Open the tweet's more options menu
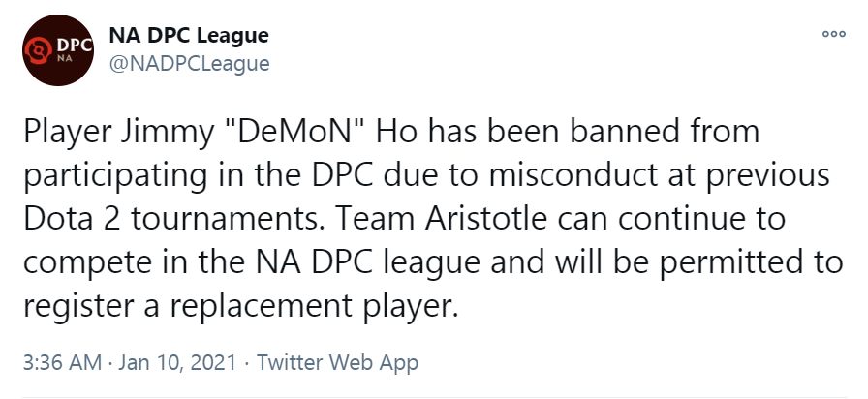868x399 pixels. tap(834, 34)
